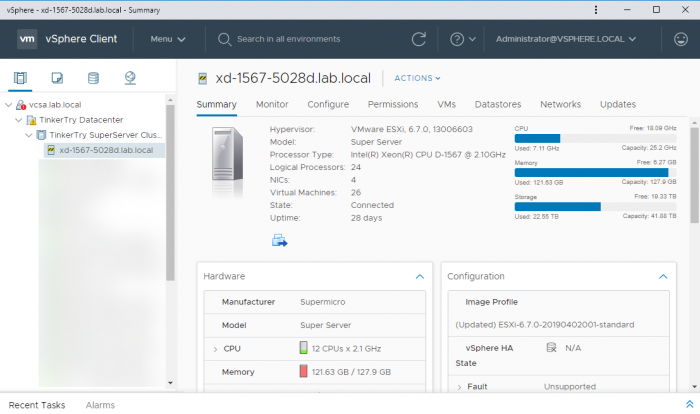Viewport: 700px width, 414px height.
Task: Click the VMware vm logo icon
Action: [x=27, y=39]
